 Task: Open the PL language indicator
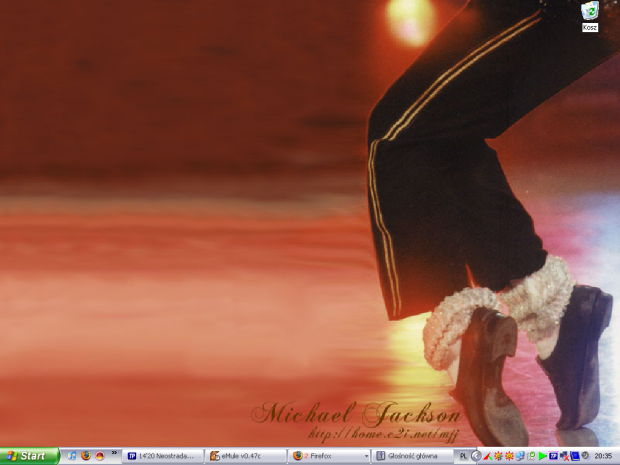tap(463, 456)
